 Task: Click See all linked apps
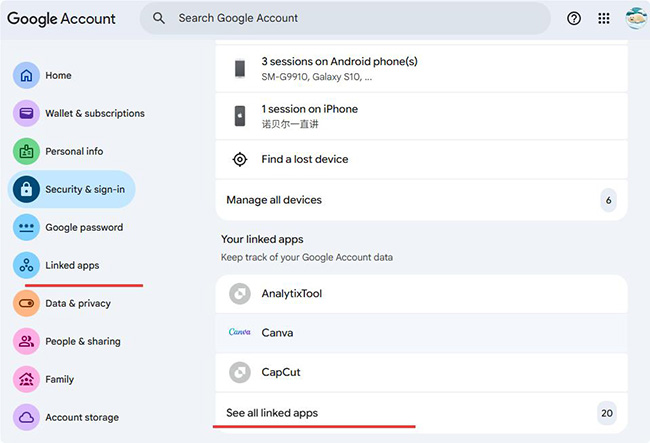tap(421, 413)
